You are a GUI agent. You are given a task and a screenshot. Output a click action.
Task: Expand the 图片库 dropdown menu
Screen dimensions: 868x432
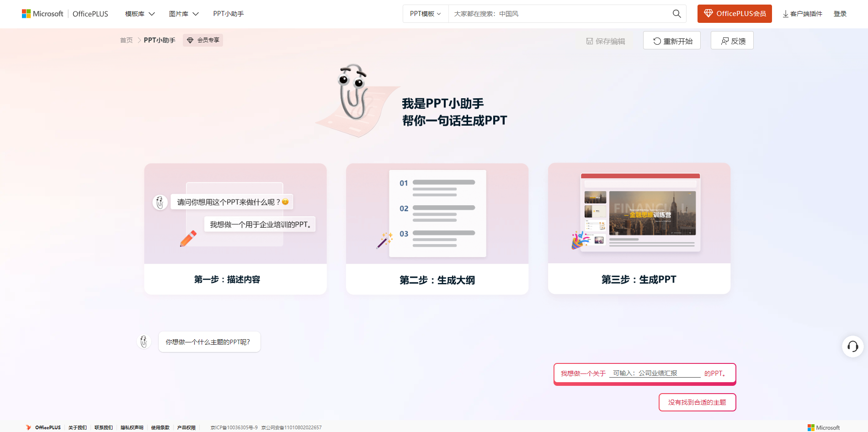coord(183,14)
